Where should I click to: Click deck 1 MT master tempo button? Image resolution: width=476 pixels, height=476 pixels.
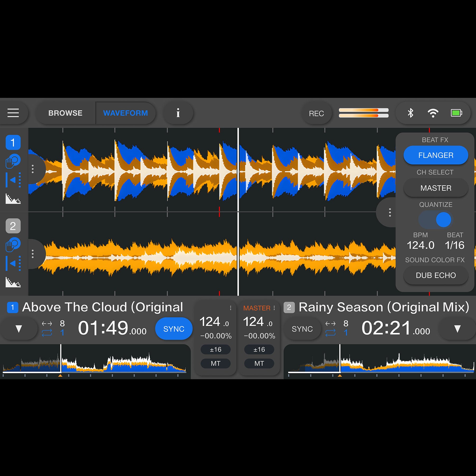[216, 363]
